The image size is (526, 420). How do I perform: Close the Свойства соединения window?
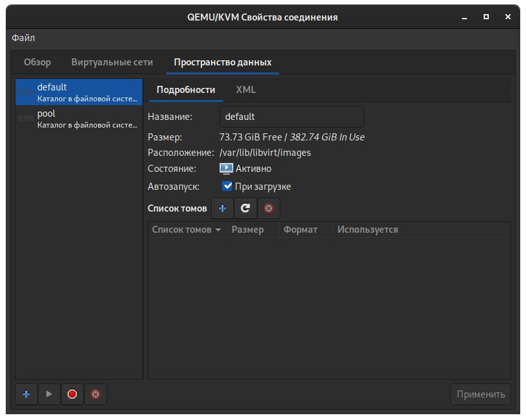(x=507, y=17)
